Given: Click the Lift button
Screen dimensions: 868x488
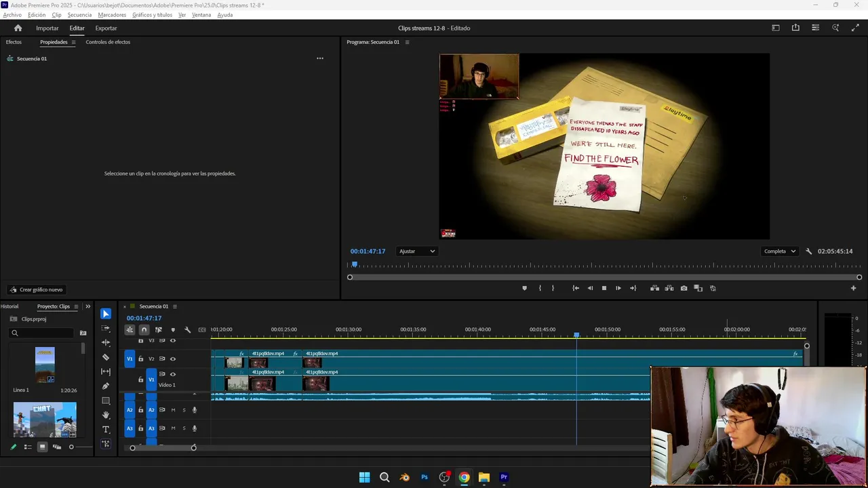Looking at the screenshot, I should (654, 288).
